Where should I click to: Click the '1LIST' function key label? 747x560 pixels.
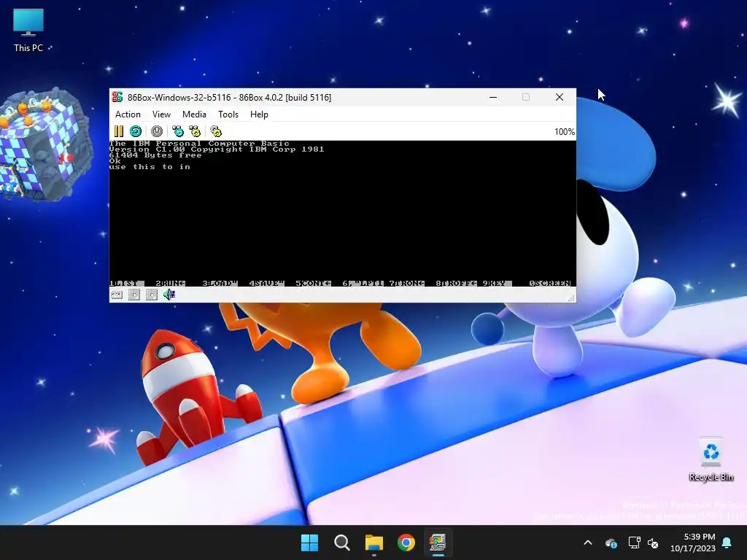126,284
